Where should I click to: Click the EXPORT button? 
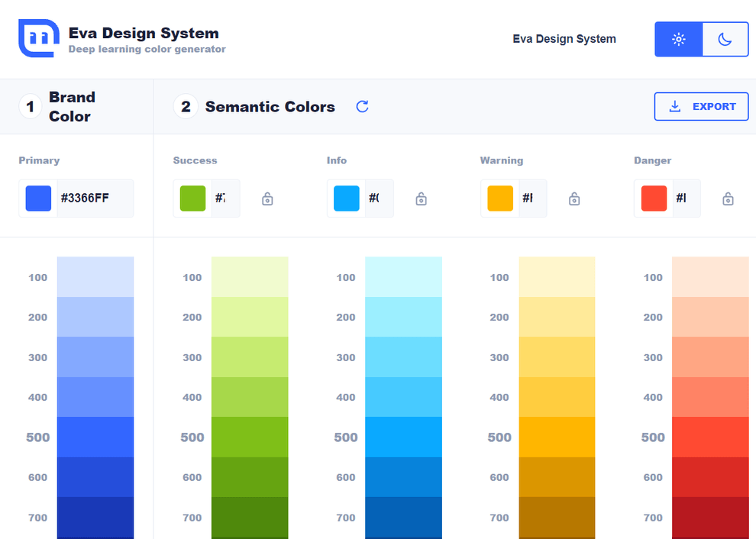[x=701, y=106]
